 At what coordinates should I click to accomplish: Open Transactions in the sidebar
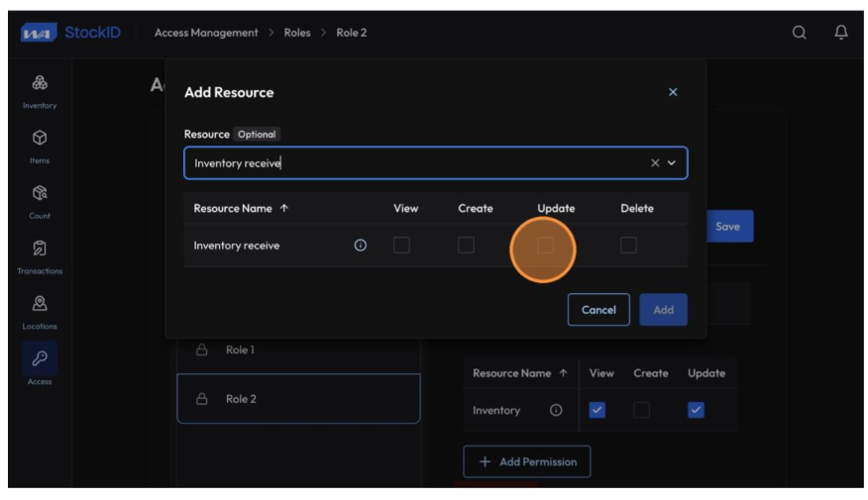pos(40,257)
